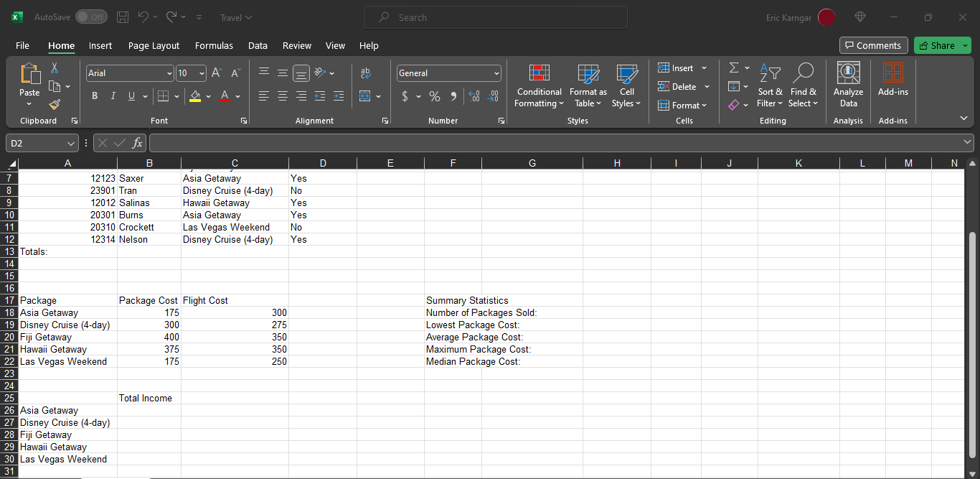This screenshot has height=479, width=980.
Task: Open the Review ribbon tab
Action: point(296,45)
